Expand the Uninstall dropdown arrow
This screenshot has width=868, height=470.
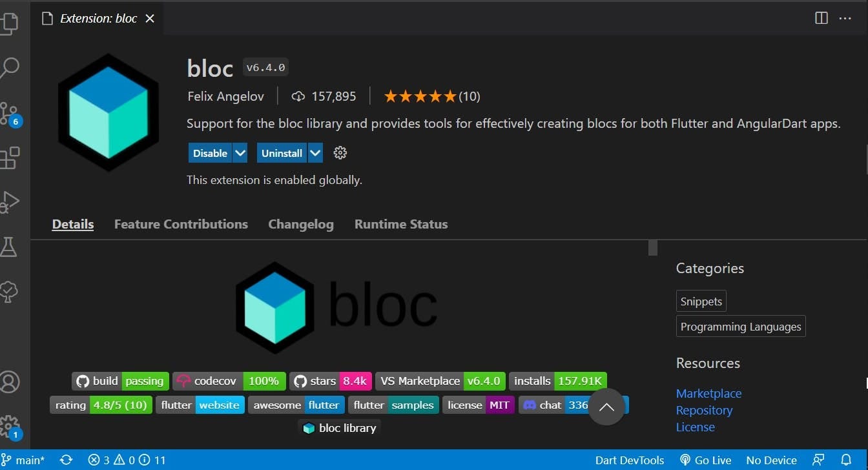click(x=315, y=153)
